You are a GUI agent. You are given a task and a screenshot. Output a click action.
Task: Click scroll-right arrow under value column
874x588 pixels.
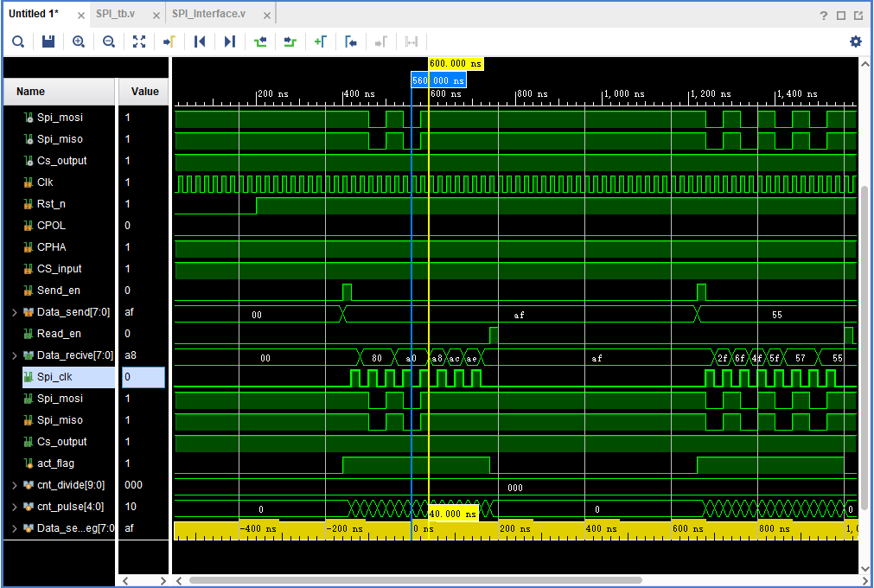pyautogui.click(x=163, y=581)
